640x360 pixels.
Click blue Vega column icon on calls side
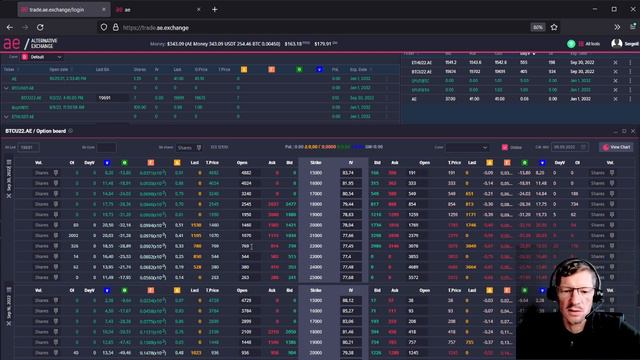pos(107,162)
